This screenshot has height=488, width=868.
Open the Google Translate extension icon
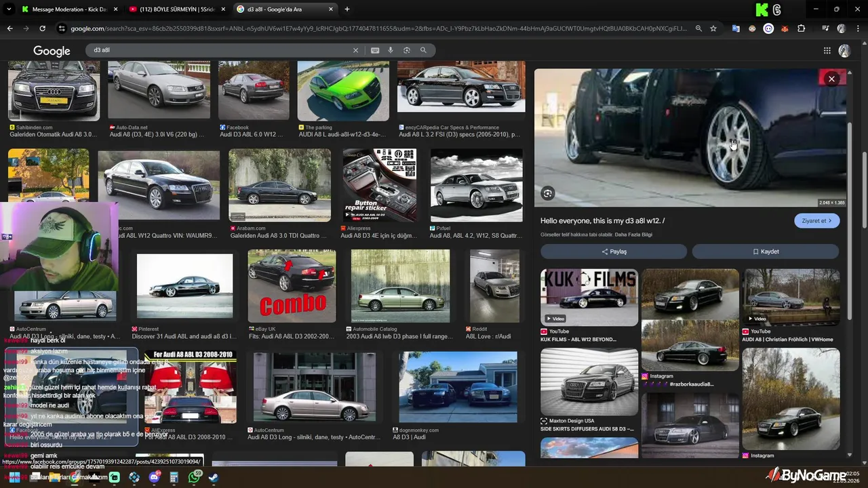click(x=736, y=28)
